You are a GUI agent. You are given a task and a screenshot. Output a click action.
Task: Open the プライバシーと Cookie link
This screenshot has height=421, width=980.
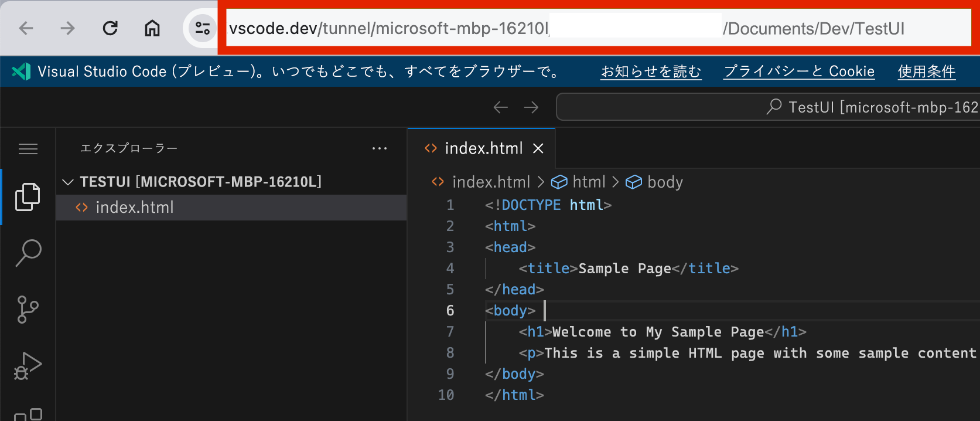pyautogui.click(x=799, y=72)
